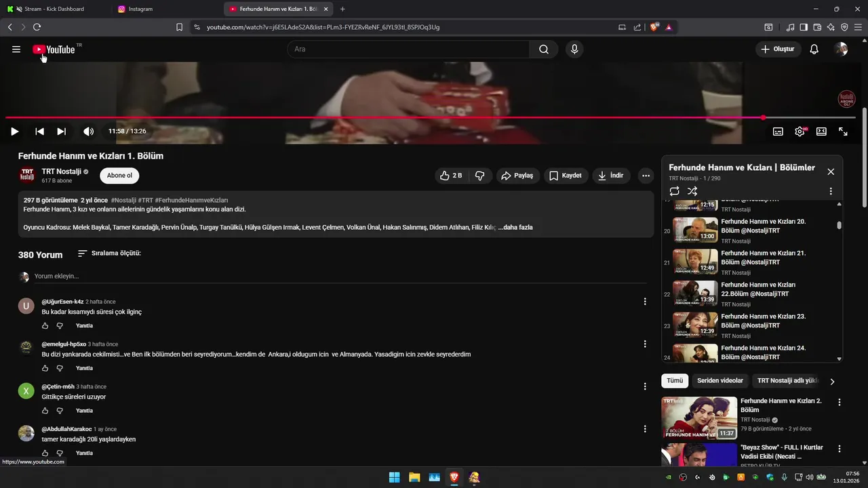Click playlist list scroll-down arrow
This screenshot has height=488, width=868.
[x=840, y=359]
